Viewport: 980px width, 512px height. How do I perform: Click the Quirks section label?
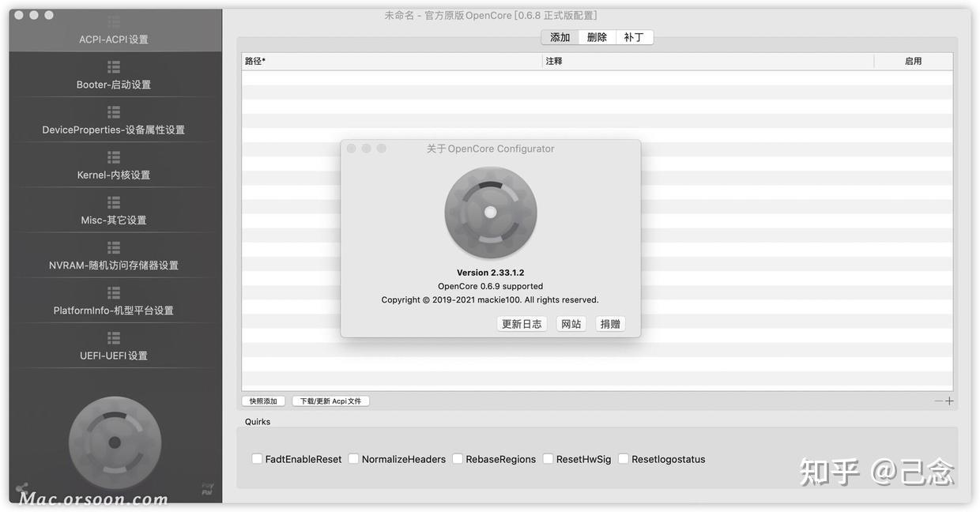[x=258, y=422]
